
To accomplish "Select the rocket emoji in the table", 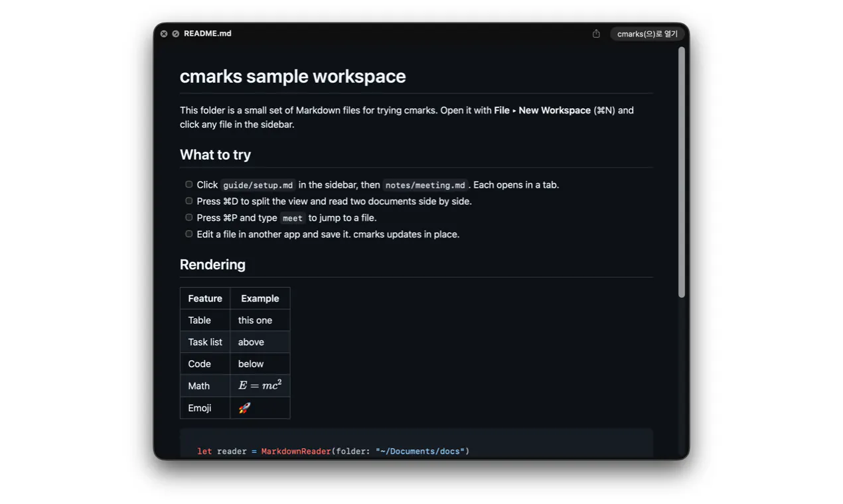I will coord(244,408).
